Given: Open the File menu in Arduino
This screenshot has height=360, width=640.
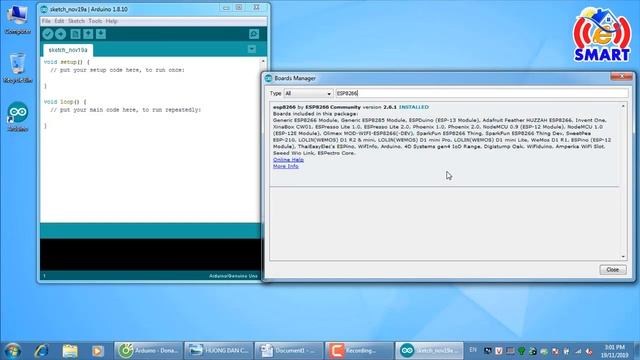Looking at the screenshot, I should click(46, 21).
